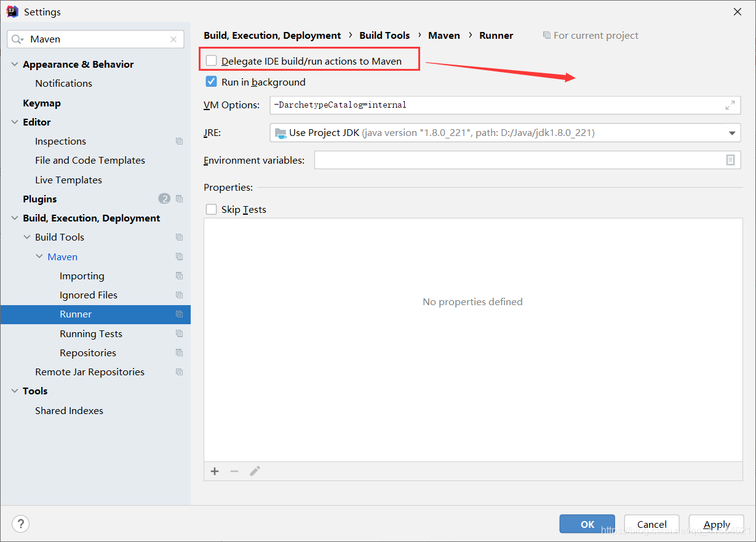
Task: Uncheck Run in background checkbox
Action: click(x=212, y=81)
